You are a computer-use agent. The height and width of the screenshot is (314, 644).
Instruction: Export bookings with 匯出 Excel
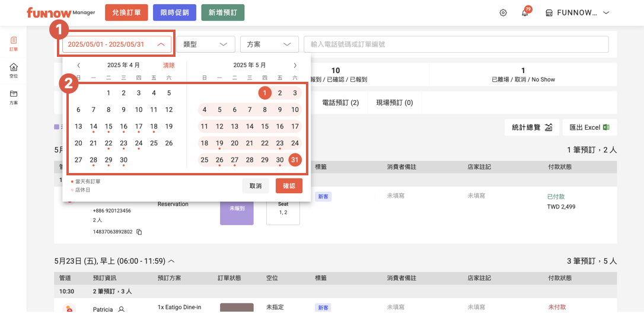pos(589,127)
